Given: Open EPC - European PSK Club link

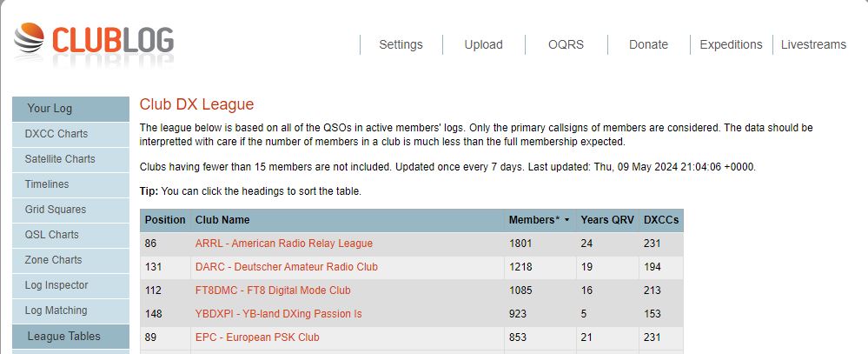Looking at the screenshot, I should click(257, 337).
